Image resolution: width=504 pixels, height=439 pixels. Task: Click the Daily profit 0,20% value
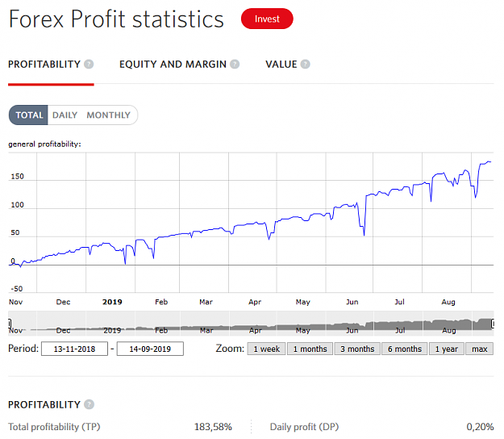tap(480, 427)
